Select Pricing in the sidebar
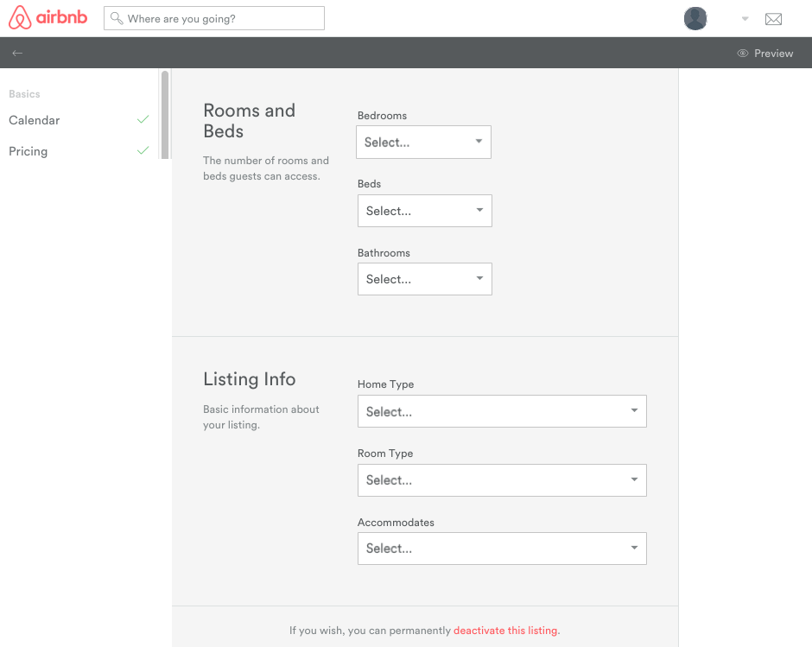This screenshot has width=812, height=647. (28, 150)
